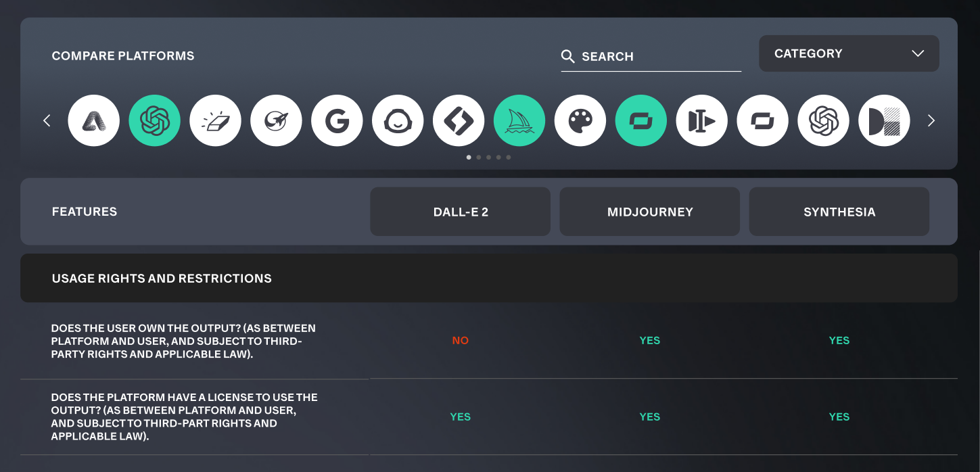Select the DALL-E 2 column header
Screen dimensions: 980x472
pos(461,212)
